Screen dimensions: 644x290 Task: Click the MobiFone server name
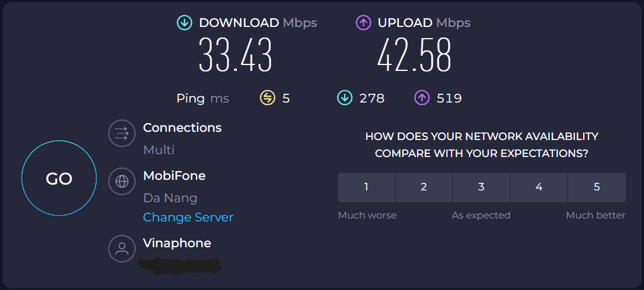(174, 176)
